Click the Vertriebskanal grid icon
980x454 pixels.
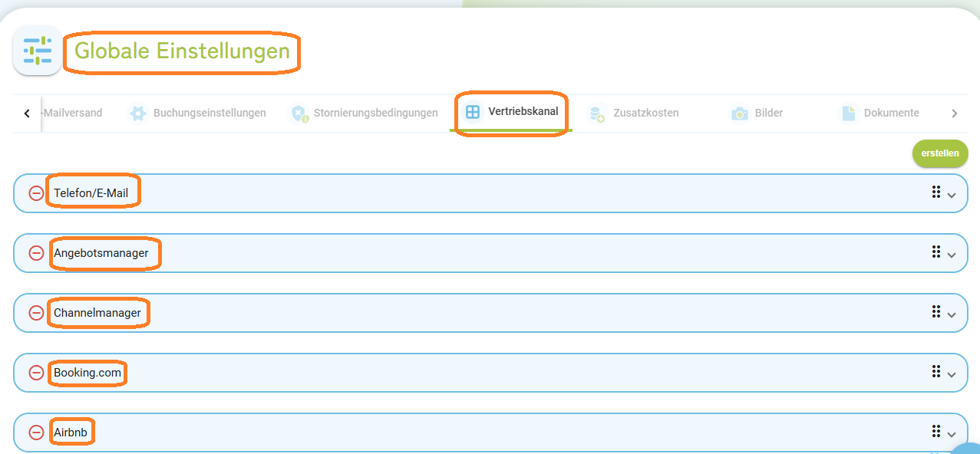click(x=473, y=112)
